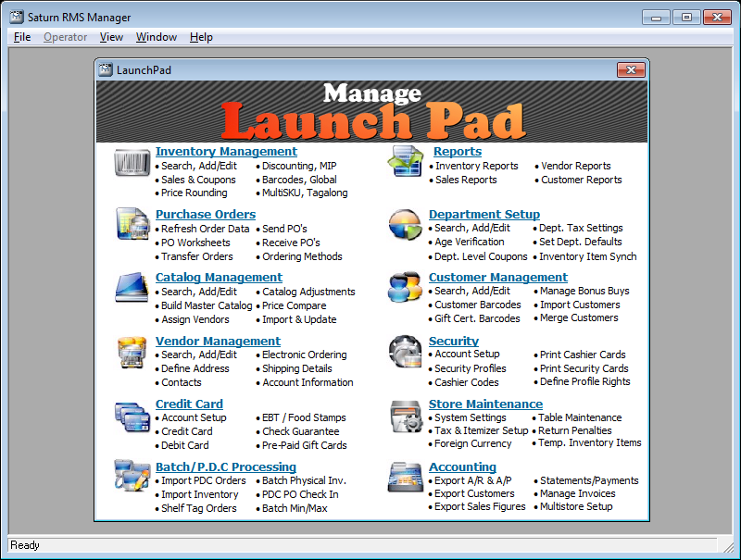Click the LaunchPad window title icon
This screenshot has height=560, width=741.
pos(105,69)
